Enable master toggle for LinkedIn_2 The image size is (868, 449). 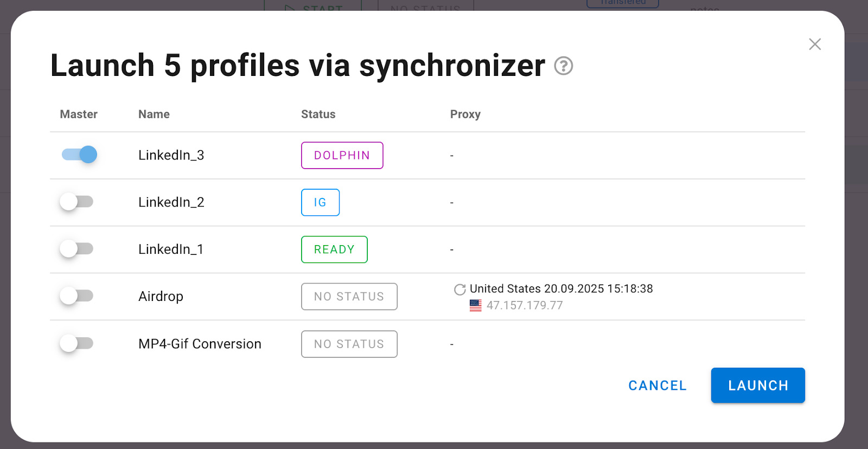76,202
